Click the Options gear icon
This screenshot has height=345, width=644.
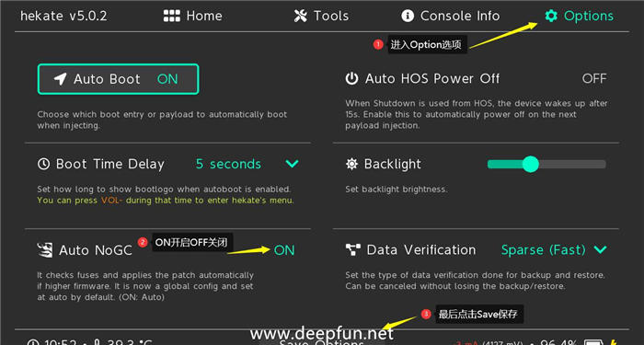pos(551,16)
